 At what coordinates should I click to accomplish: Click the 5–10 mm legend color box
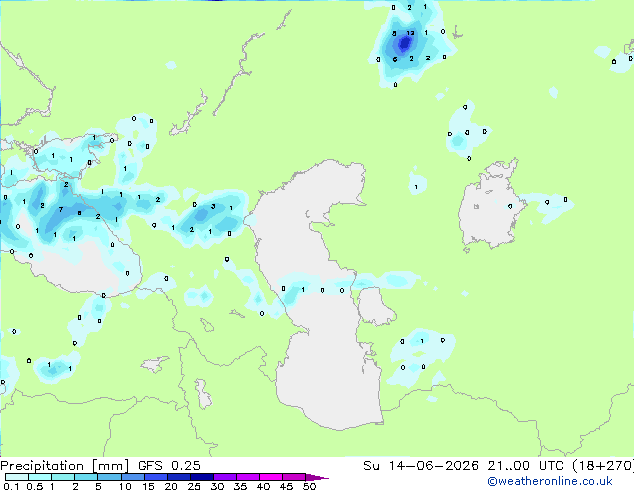(109, 477)
